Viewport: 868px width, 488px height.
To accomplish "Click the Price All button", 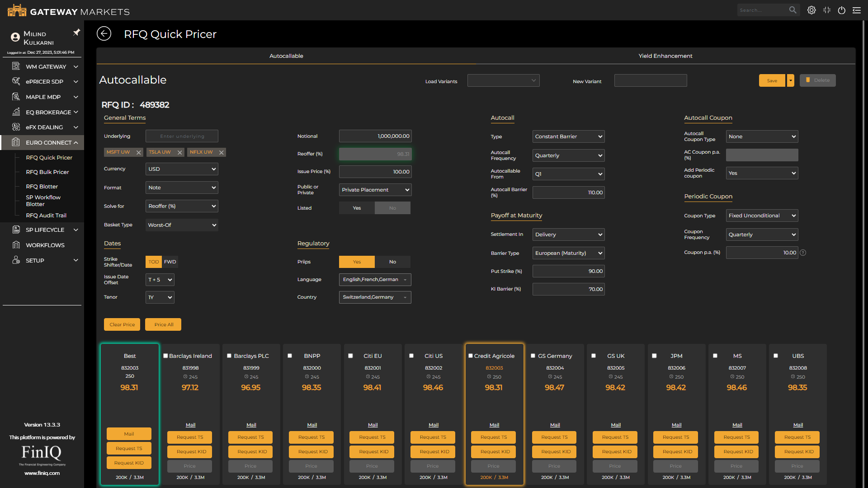I will [163, 324].
